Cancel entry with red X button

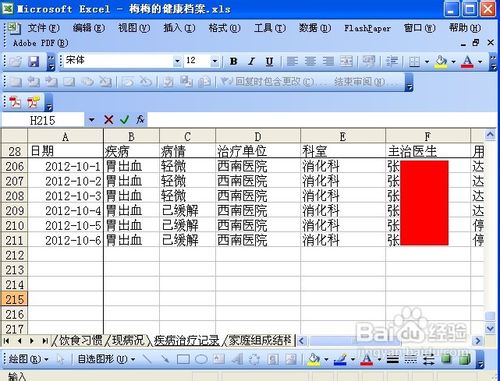tap(109, 120)
